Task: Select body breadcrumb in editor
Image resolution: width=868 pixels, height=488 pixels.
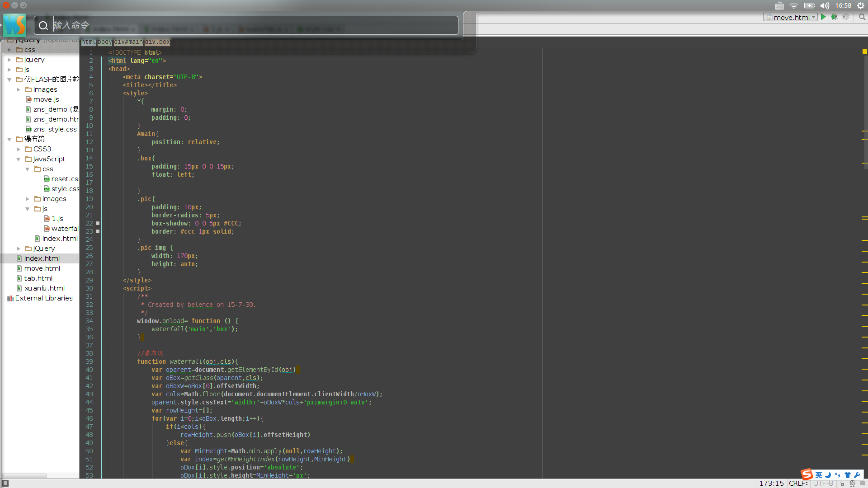Action: pos(105,42)
